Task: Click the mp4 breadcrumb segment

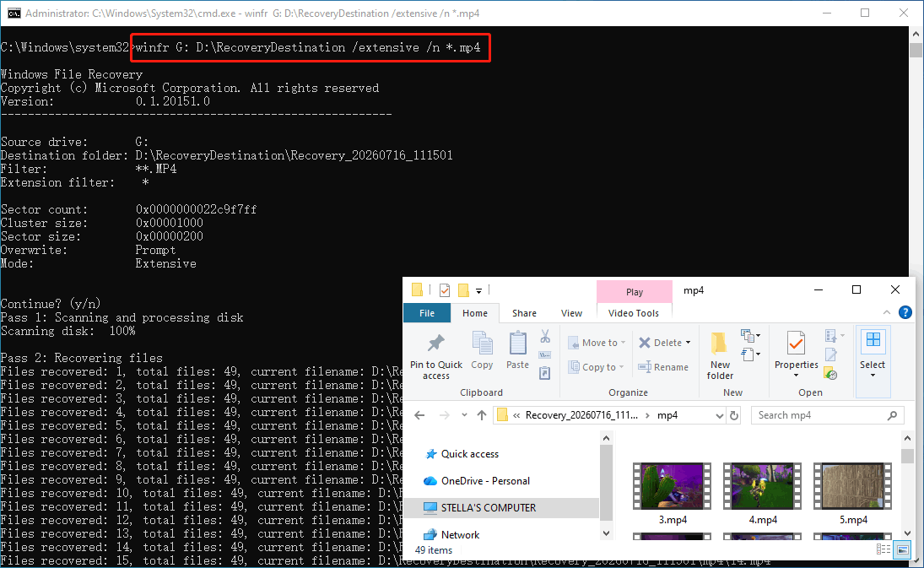Action: [667, 415]
